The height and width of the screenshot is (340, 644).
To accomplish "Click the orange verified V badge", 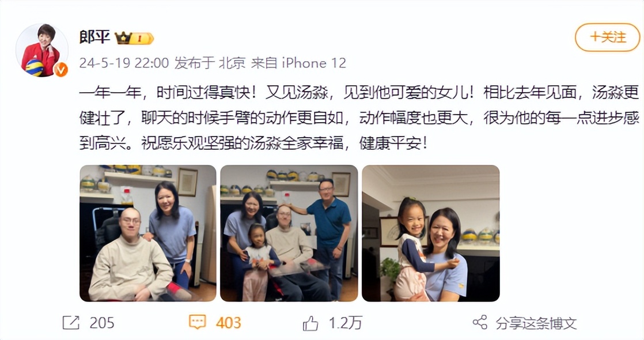I will pyautogui.click(x=61, y=70).
